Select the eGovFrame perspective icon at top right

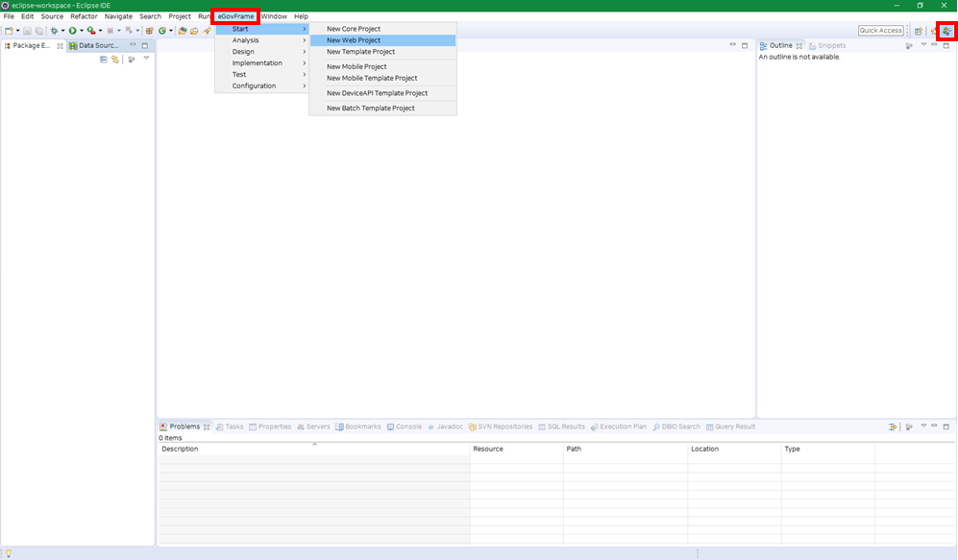point(947,31)
